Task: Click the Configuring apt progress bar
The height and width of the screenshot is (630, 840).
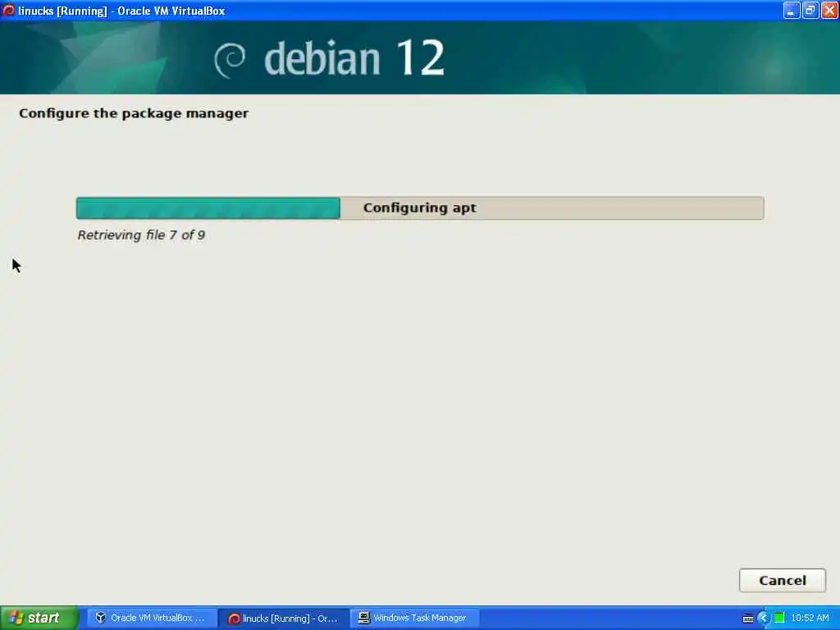Action: coord(420,208)
